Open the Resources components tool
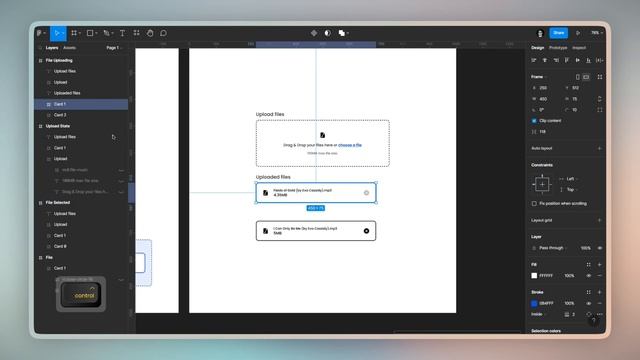This screenshot has height=360, width=640. point(136,33)
